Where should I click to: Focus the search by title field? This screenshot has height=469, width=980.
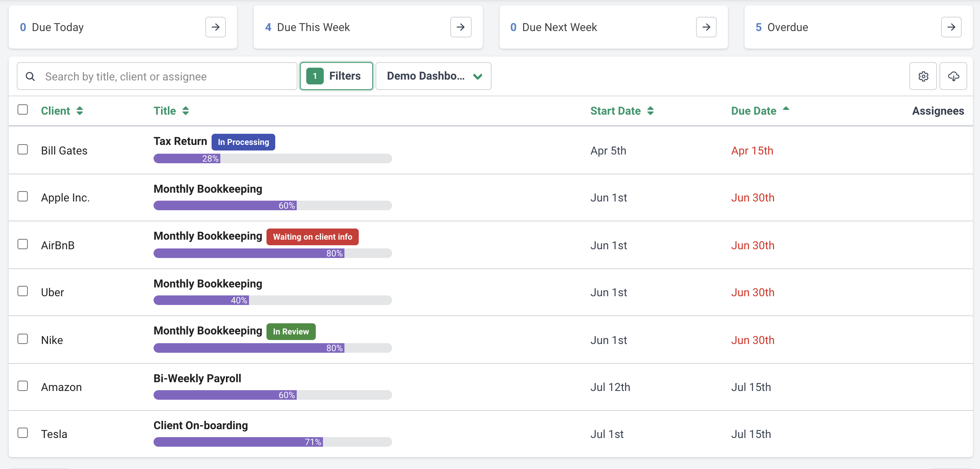(x=167, y=76)
